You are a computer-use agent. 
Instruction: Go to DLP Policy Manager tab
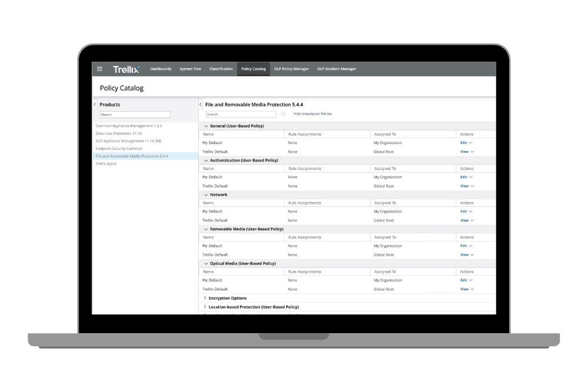292,69
